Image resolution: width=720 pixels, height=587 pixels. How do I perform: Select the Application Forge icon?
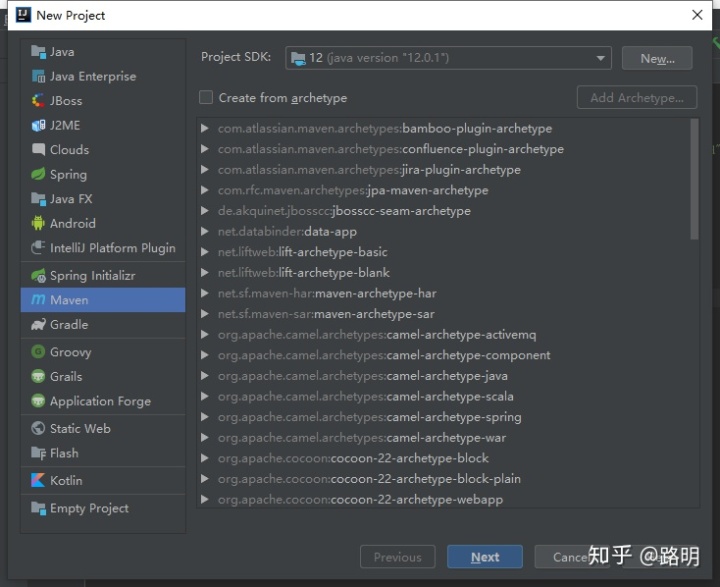click(x=38, y=401)
